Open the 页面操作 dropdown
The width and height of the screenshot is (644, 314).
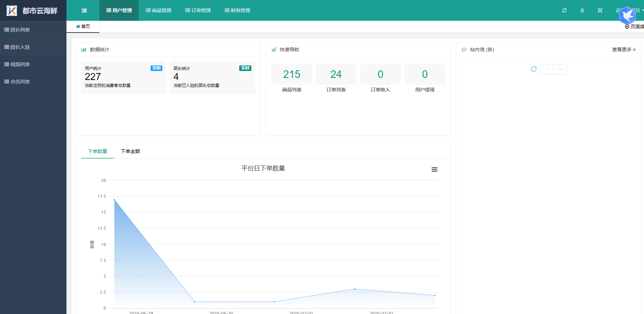point(634,27)
